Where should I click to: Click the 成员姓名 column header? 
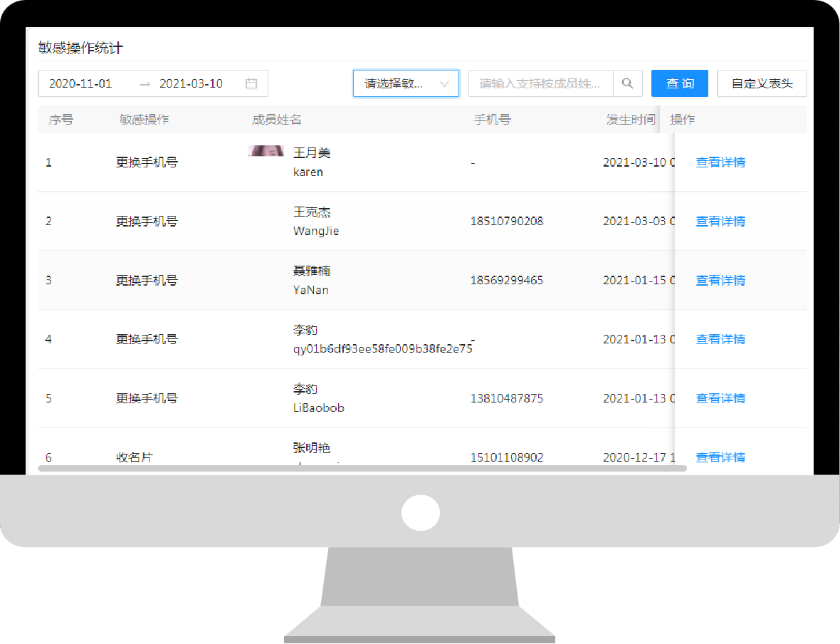coord(276,120)
